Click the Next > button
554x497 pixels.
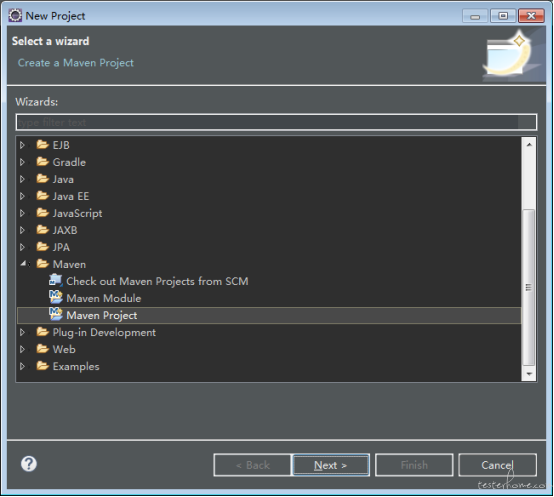331,465
